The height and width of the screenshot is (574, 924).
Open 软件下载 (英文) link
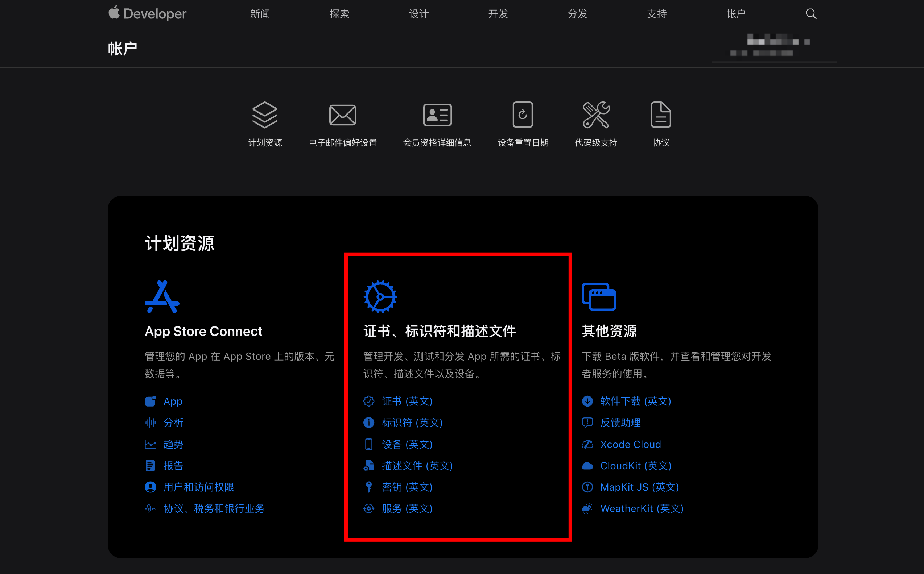(635, 401)
